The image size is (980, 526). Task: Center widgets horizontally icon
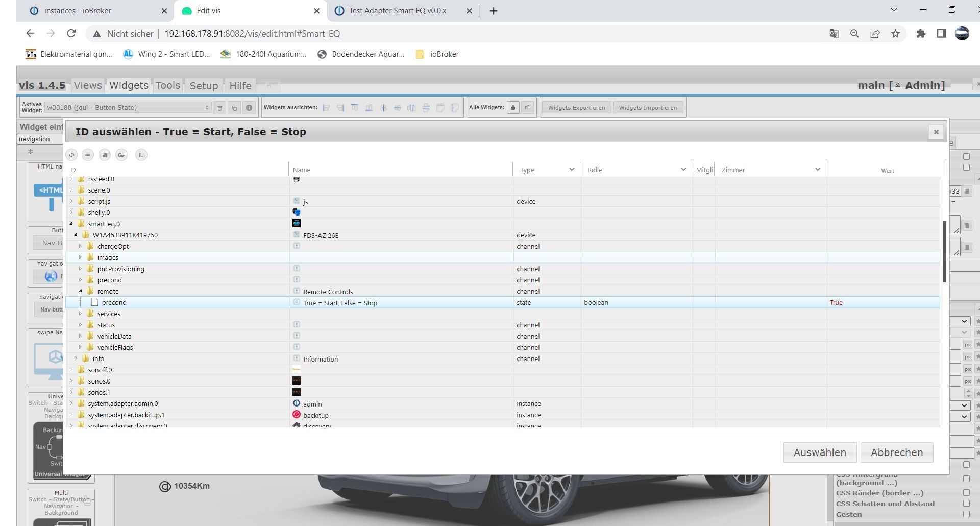point(398,108)
